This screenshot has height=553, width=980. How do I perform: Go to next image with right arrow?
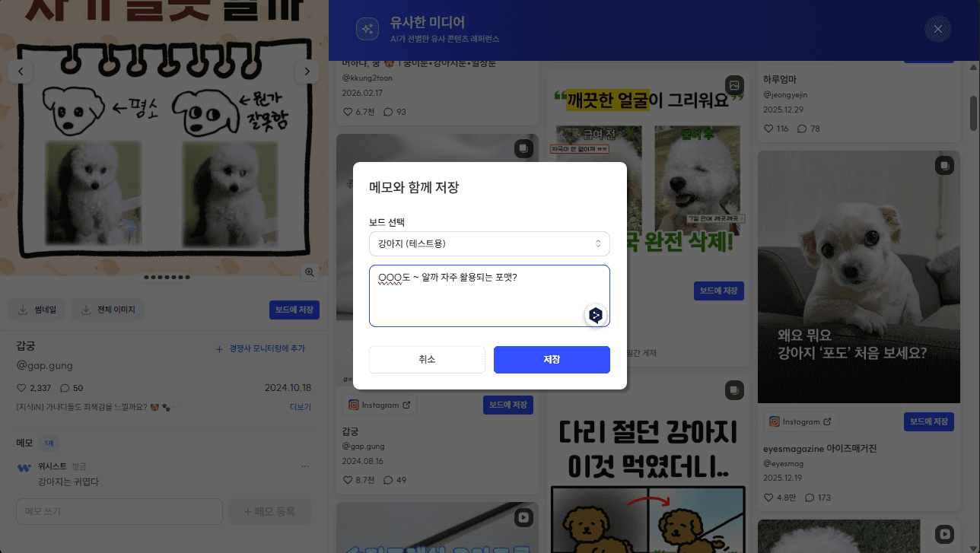[x=307, y=72]
